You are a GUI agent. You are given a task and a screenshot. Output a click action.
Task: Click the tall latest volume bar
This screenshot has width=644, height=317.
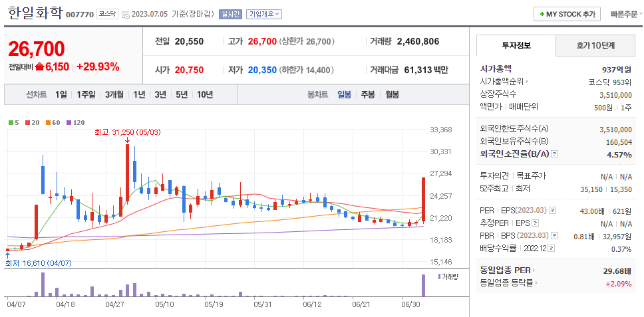pyautogui.click(x=423, y=285)
